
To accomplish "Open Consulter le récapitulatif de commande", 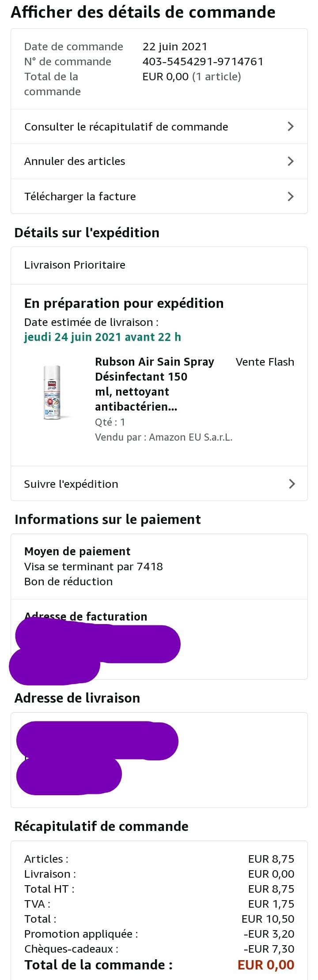I will 159,127.
